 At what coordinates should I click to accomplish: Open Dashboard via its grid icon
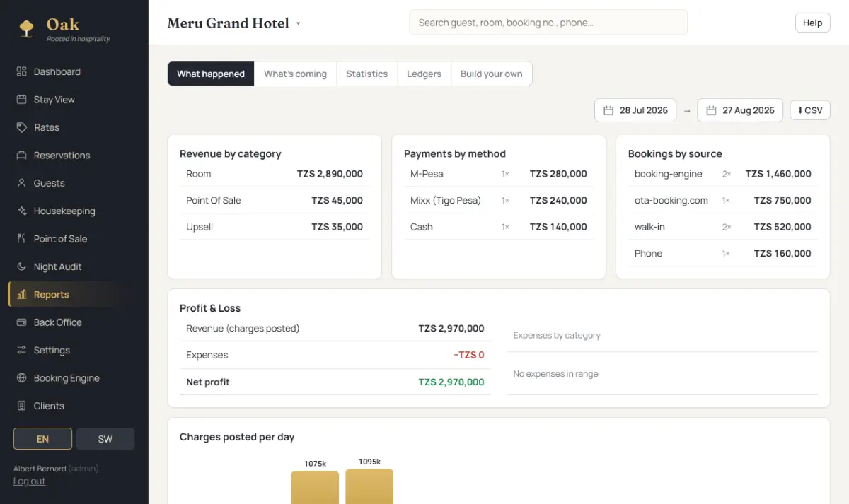(x=21, y=71)
